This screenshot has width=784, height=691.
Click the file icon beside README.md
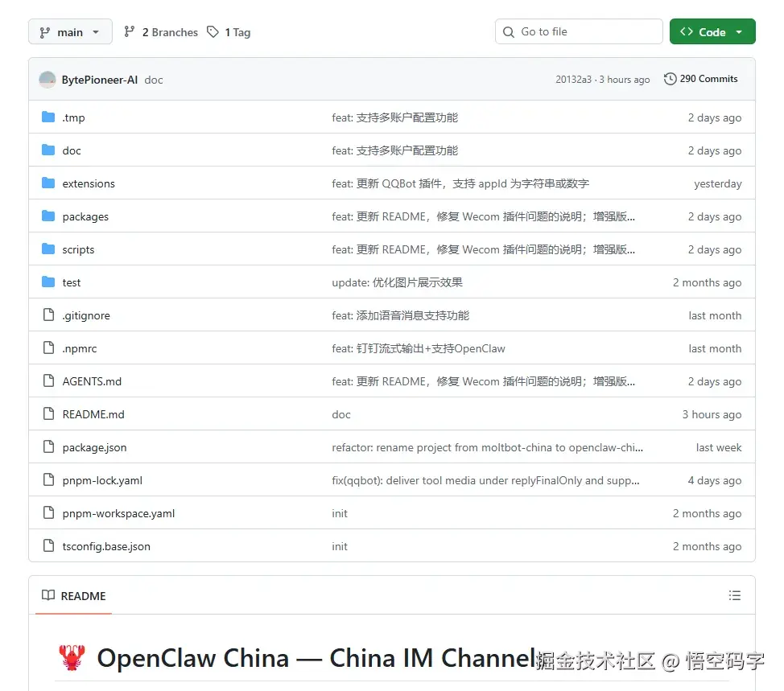pyautogui.click(x=47, y=413)
